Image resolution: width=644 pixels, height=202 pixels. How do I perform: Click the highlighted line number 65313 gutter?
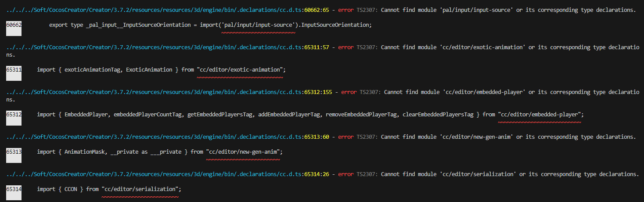(x=14, y=156)
